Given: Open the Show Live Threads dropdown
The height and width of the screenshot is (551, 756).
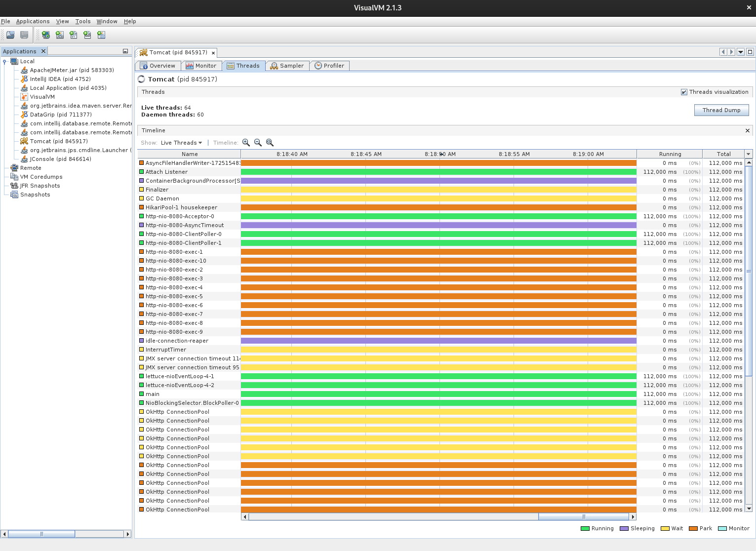Looking at the screenshot, I should (x=181, y=142).
